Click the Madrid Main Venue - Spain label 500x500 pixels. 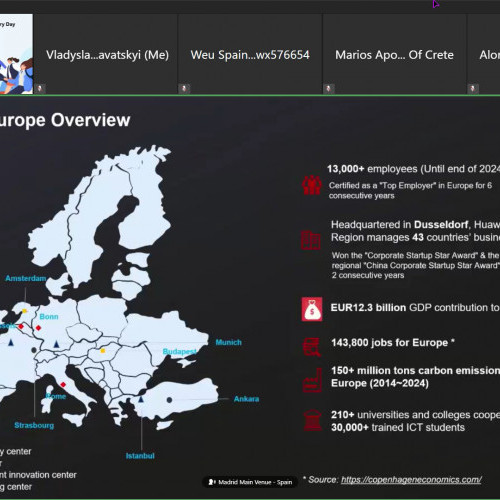coord(250,482)
